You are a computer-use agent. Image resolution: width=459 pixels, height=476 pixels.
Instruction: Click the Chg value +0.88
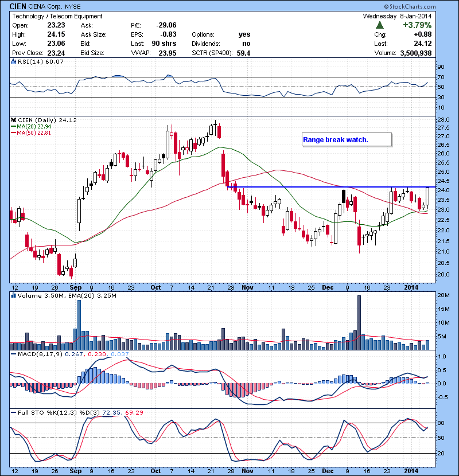pos(422,34)
